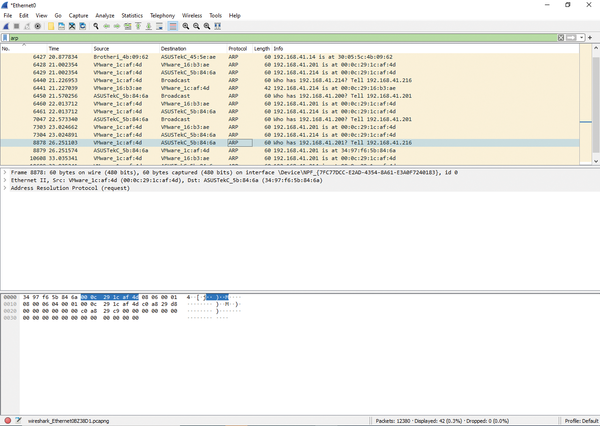Image resolution: width=600 pixels, height=426 pixels.
Task: Open the display filter bookmark menu
Action: click(x=5, y=38)
